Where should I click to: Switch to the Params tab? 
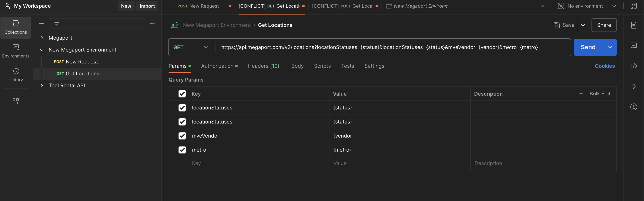pyautogui.click(x=179, y=66)
